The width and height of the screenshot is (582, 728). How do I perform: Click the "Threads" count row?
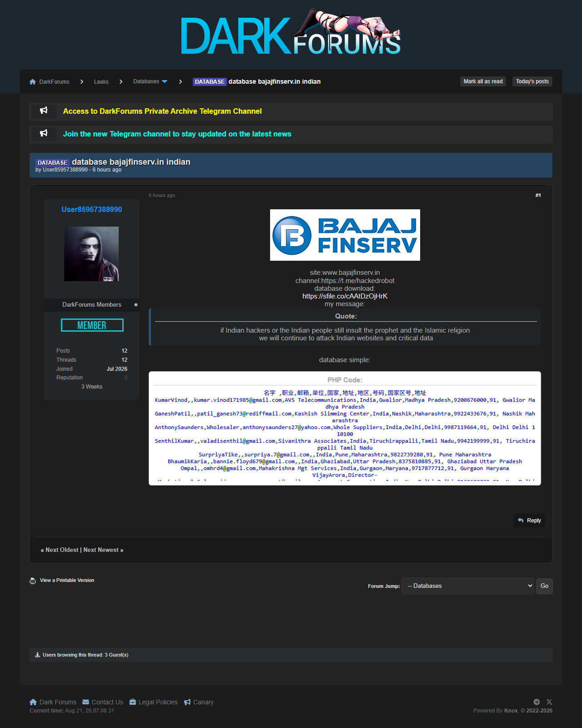coord(92,360)
